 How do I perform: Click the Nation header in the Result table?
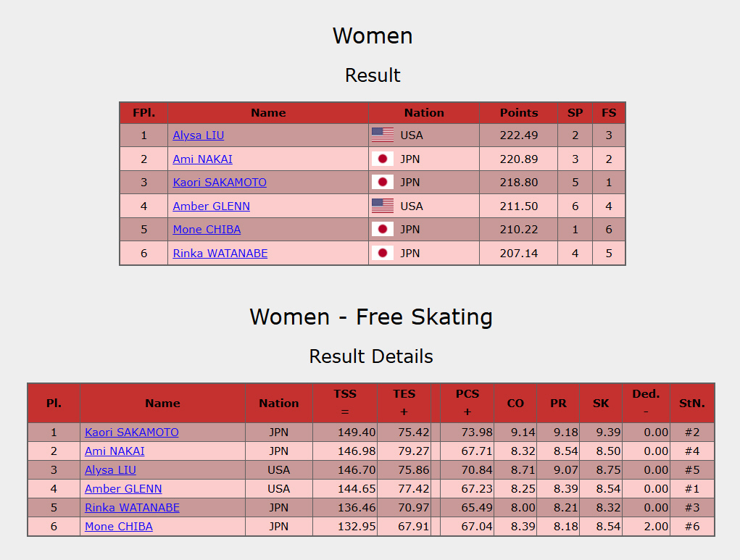pos(424,112)
